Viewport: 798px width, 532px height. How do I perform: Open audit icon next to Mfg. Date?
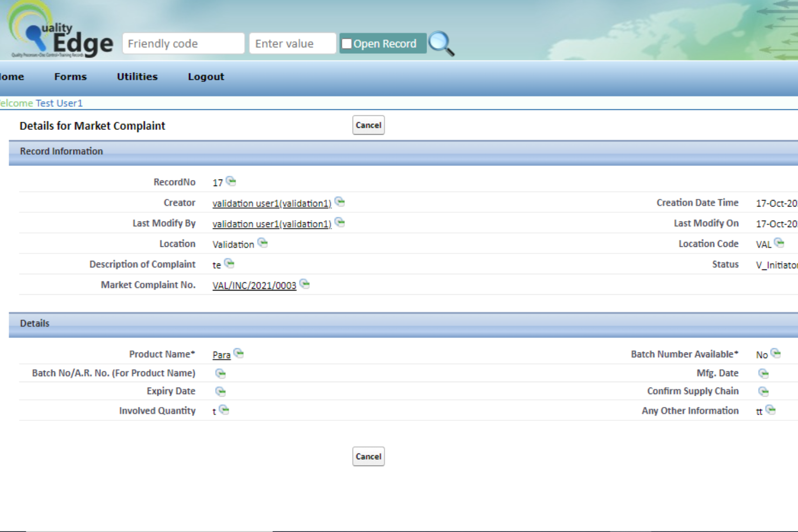pyautogui.click(x=764, y=372)
